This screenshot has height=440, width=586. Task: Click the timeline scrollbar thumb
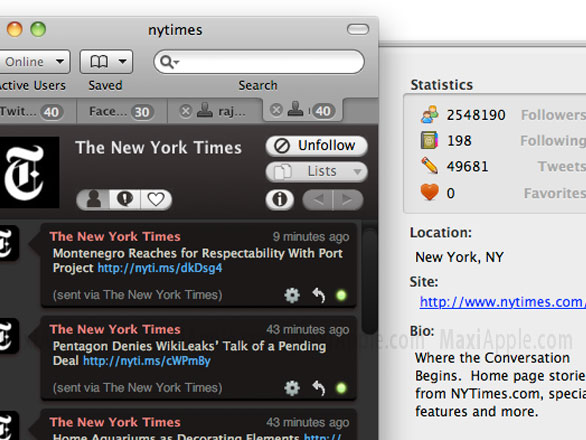click(370, 281)
